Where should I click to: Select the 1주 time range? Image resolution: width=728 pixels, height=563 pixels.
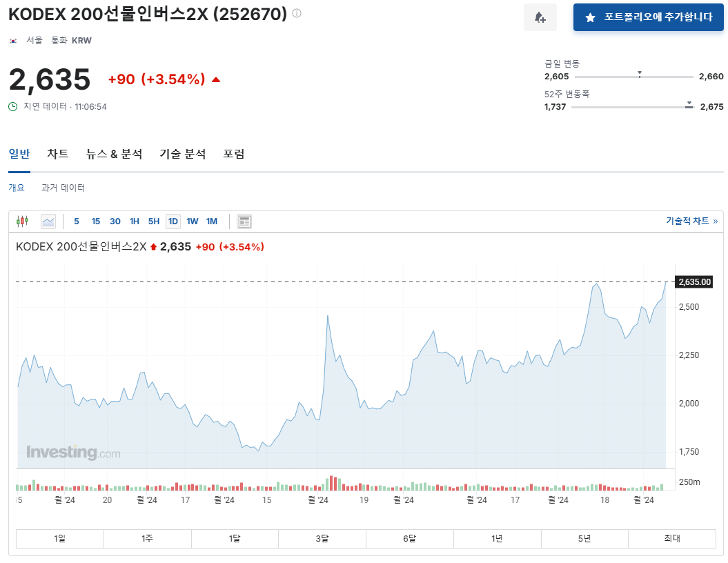[x=147, y=538]
